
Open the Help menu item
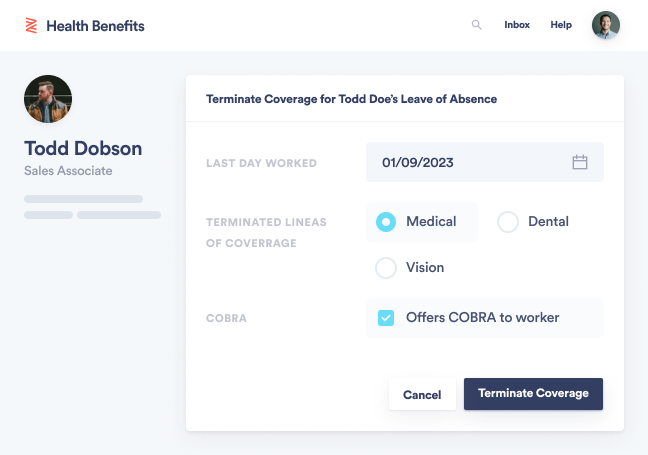click(x=561, y=25)
